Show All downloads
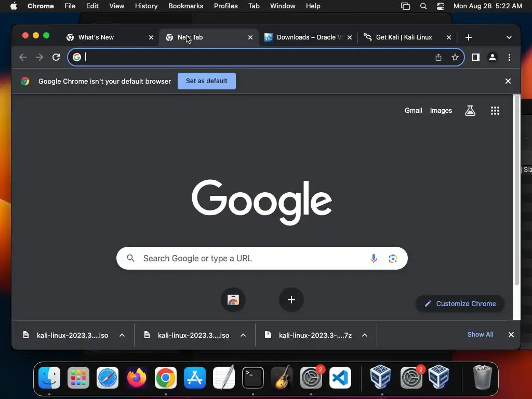 click(x=481, y=335)
